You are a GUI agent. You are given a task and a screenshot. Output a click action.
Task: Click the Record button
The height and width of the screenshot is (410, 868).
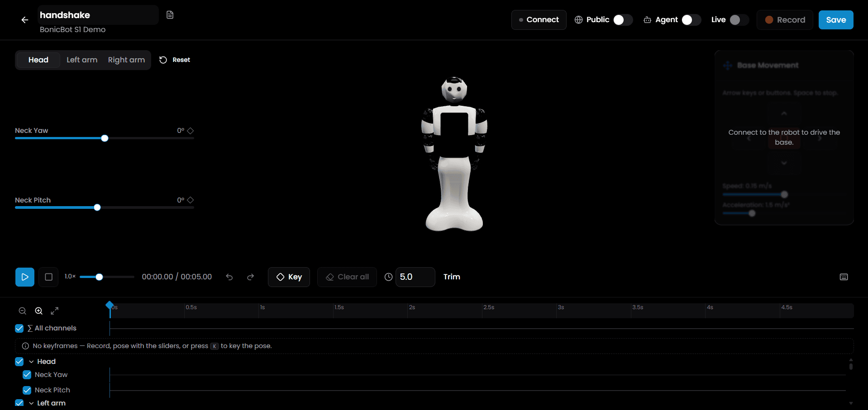[785, 20]
